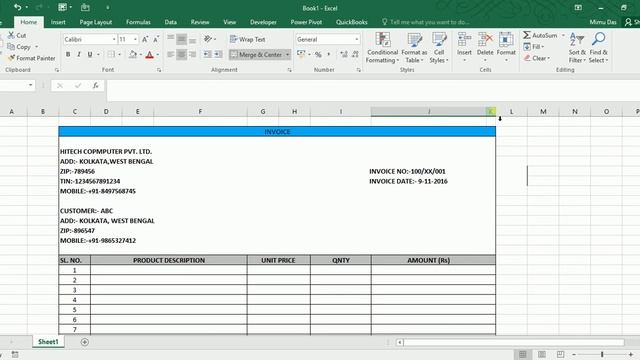Open the Review tab

tap(200, 22)
